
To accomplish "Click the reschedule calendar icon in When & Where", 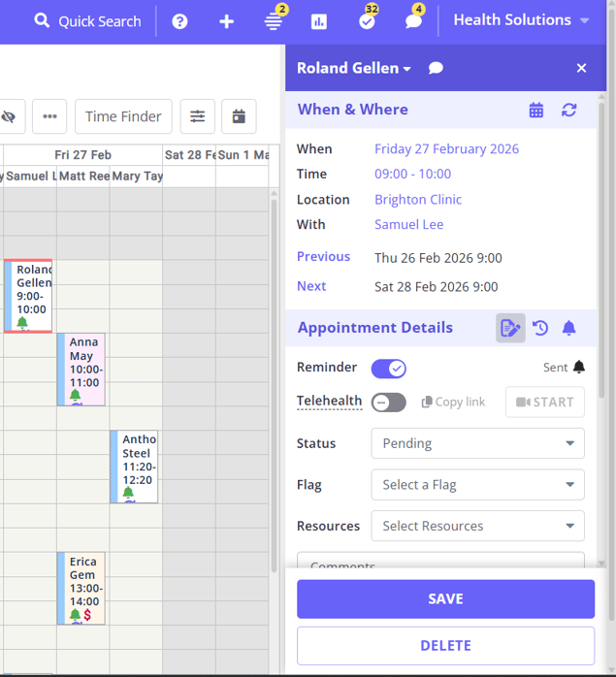I will pyautogui.click(x=536, y=110).
